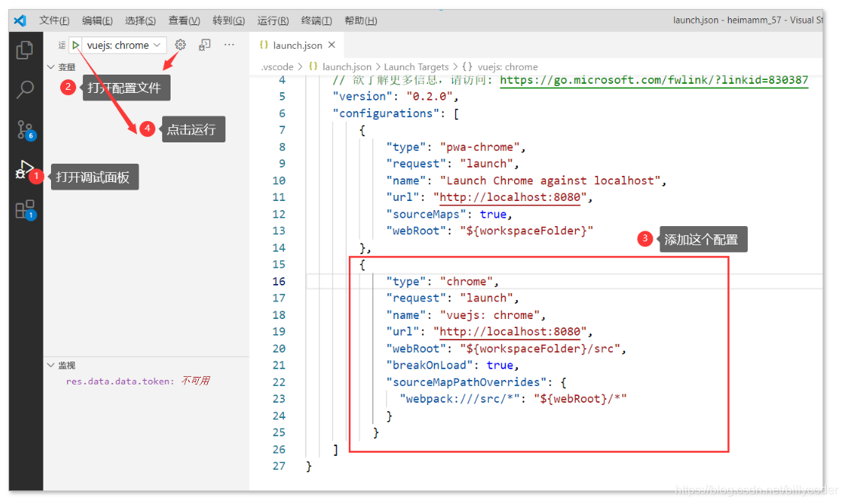Click line number 16 in the gutter
The image size is (846, 504).
tap(279, 282)
